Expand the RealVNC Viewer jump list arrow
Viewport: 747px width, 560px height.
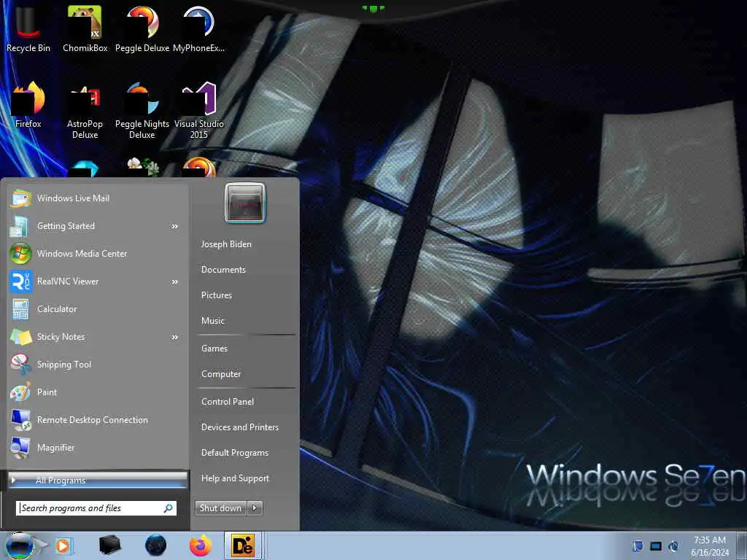[175, 282]
